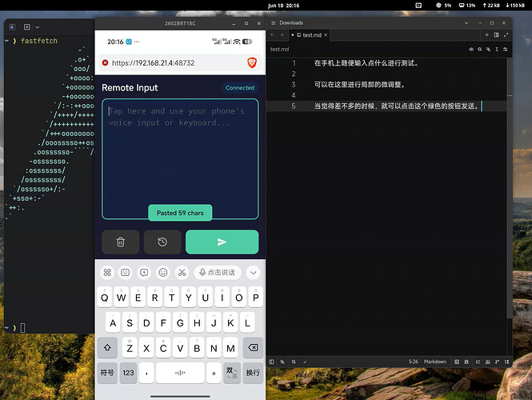The width and height of the screenshot is (532, 400).
Task: Switch to the 123 numeric keypad
Action: pyautogui.click(x=128, y=373)
